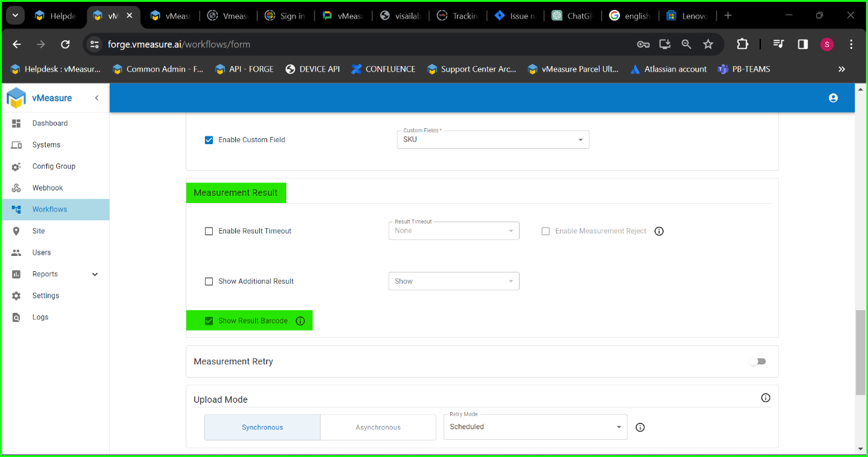Screen dimensions: 868x457
Task: Show info for Show Result Barcode
Action: point(300,321)
